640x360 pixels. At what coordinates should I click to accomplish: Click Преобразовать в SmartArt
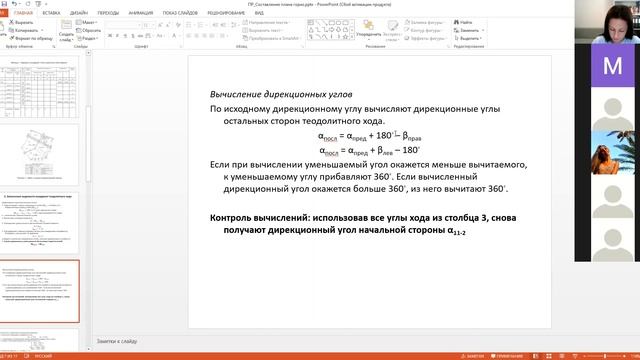[272, 38]
